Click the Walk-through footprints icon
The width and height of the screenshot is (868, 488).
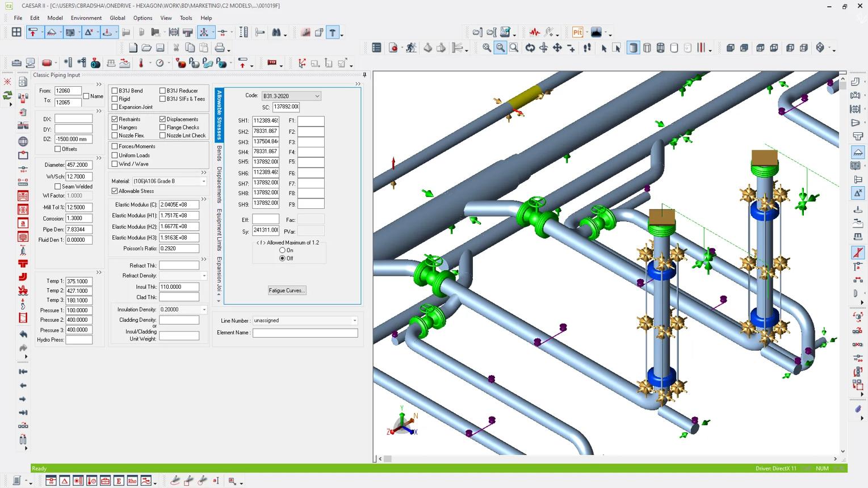click(x=587, y=48)
